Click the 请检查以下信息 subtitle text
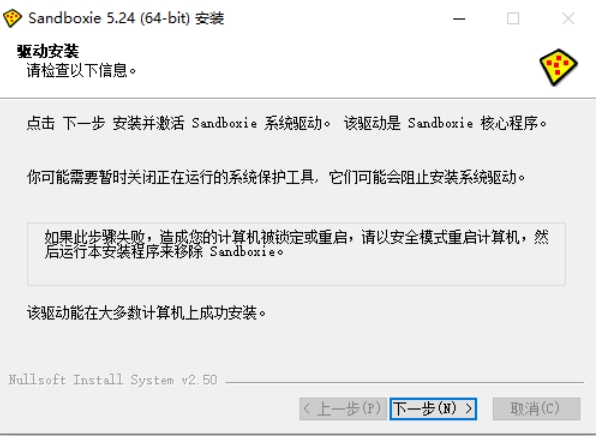The image size is (598, 436). point(81,70)
